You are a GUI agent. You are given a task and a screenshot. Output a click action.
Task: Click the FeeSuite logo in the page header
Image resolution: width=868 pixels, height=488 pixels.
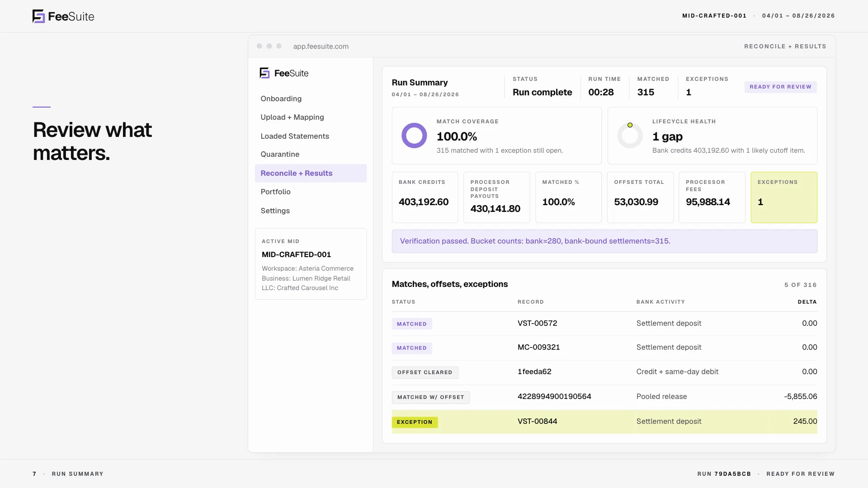(x=63, y=16)
